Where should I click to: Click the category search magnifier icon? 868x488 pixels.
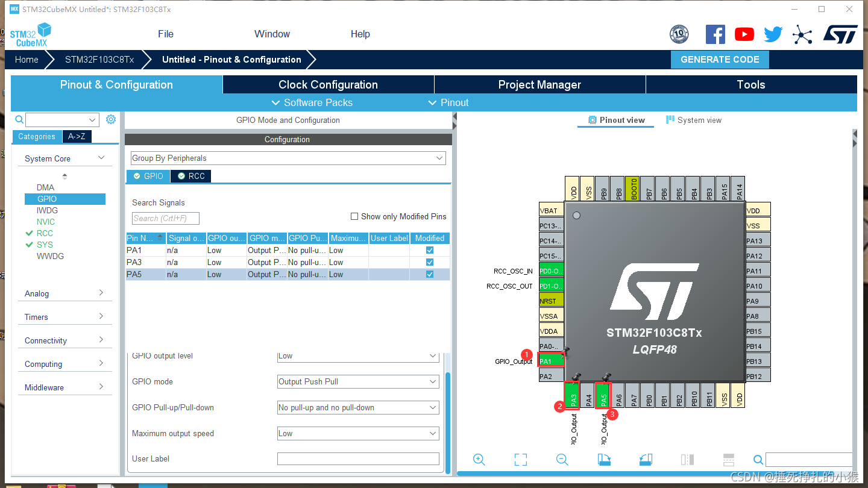pyautogui.click(x=19, y=119)
